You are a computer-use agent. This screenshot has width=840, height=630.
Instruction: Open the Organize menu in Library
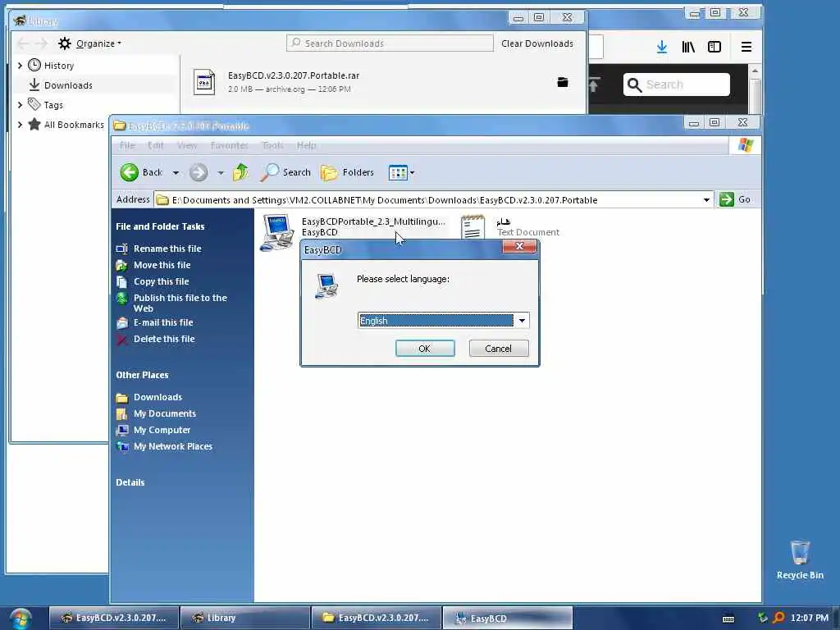click(98, 43)
